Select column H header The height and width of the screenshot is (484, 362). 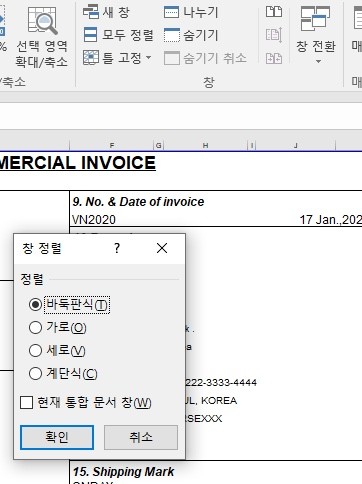[206, 145]
